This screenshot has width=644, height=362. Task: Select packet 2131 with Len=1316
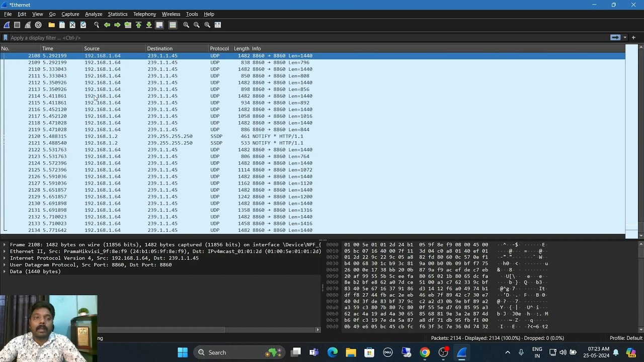(x=312, y=210)
